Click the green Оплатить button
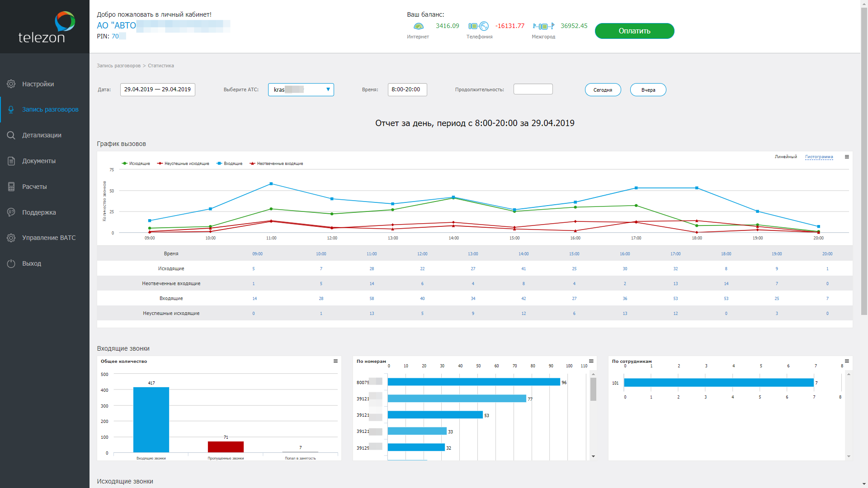 (x=634, y=31)
